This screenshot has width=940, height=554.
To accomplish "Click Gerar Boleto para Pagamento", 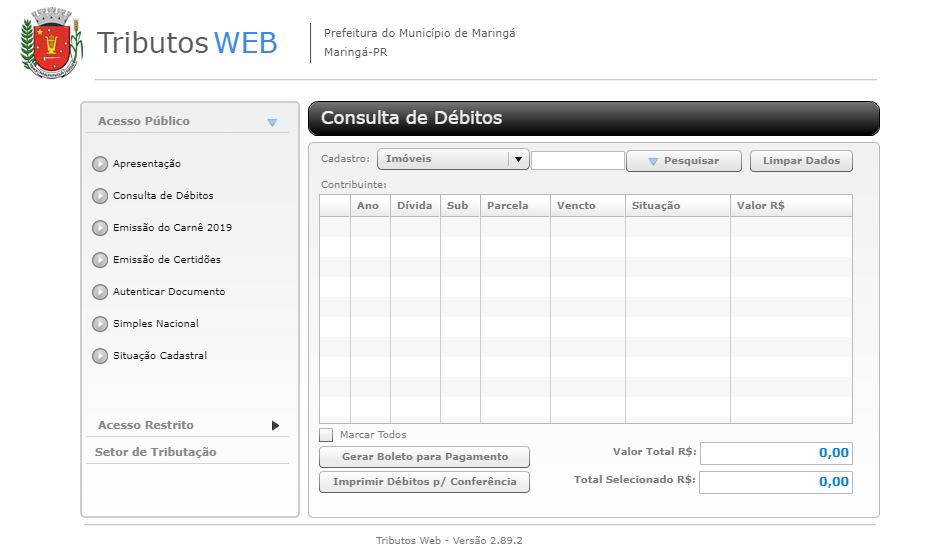I will pyautogui.click(x=424, y=457).
